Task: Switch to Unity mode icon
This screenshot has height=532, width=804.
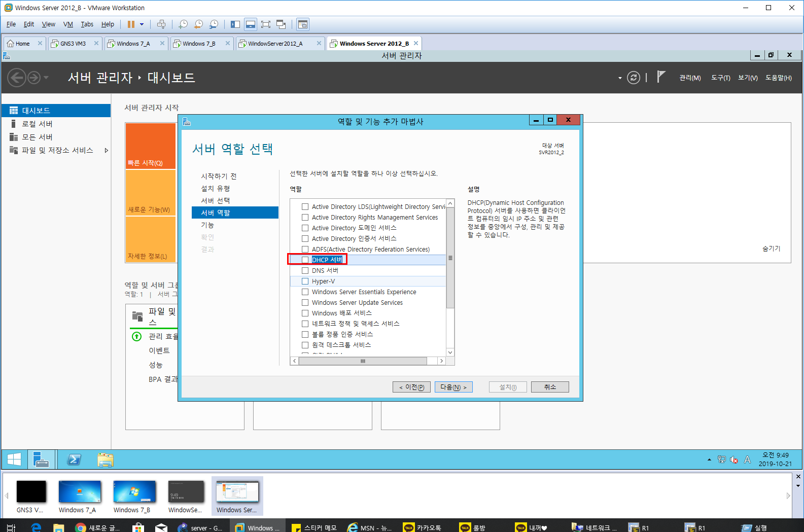Action: click(281, 24)
